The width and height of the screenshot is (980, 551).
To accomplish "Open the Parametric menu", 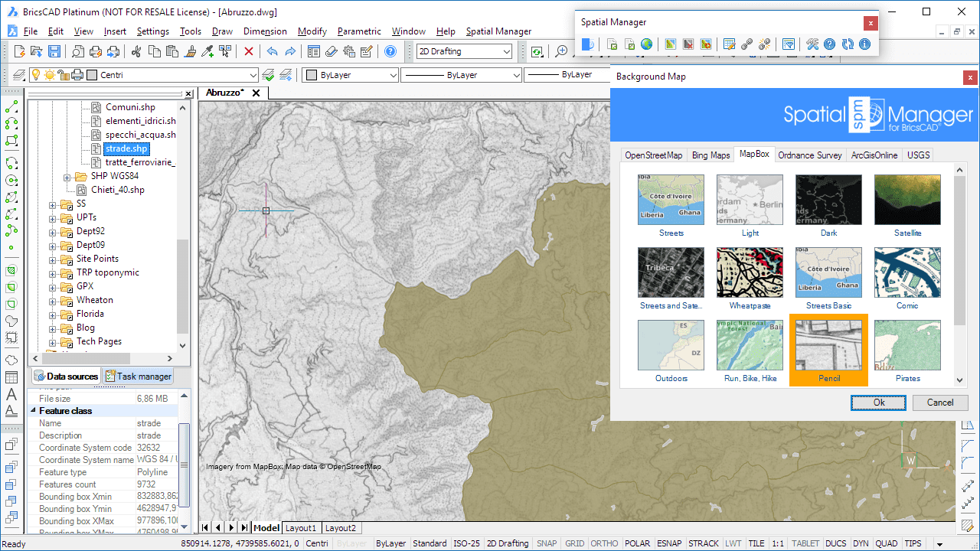I will point(359,31).
